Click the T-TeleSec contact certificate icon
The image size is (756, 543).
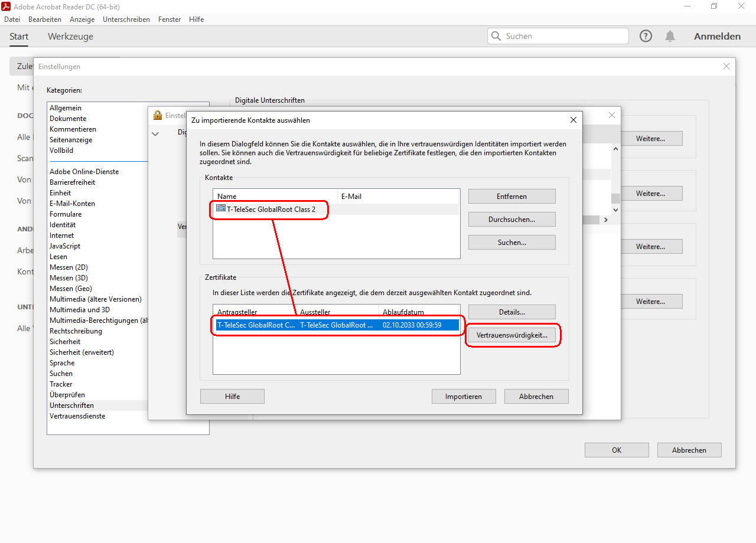[221, 208]
